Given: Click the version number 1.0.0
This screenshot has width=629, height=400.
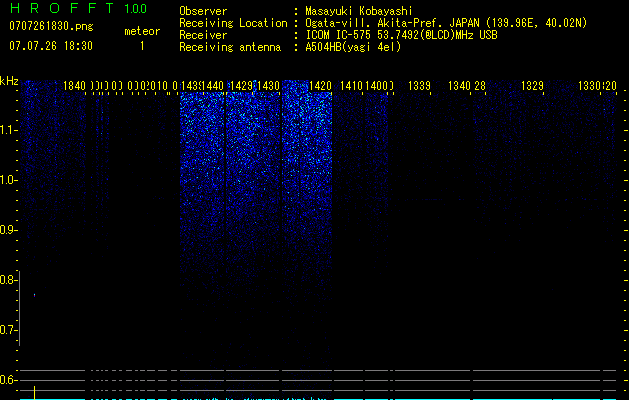Looking at the screenshot, I should (135, 9).
